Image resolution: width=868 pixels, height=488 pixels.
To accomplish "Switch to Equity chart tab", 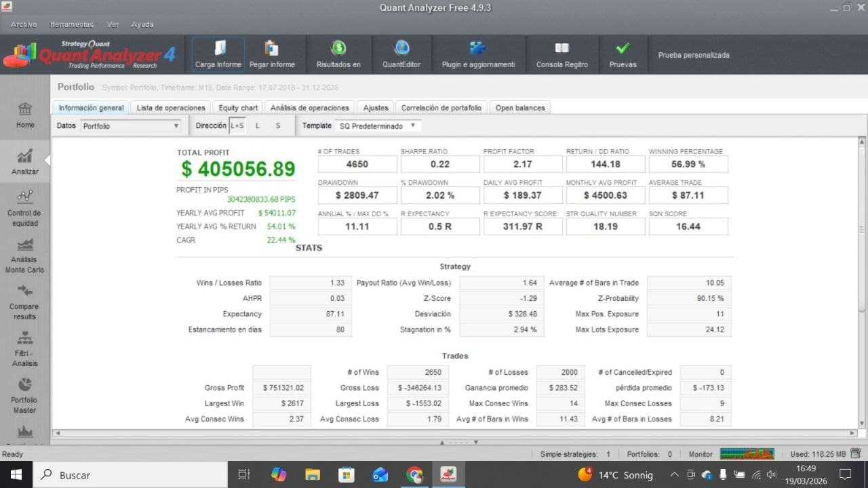I will coord(238,108).
